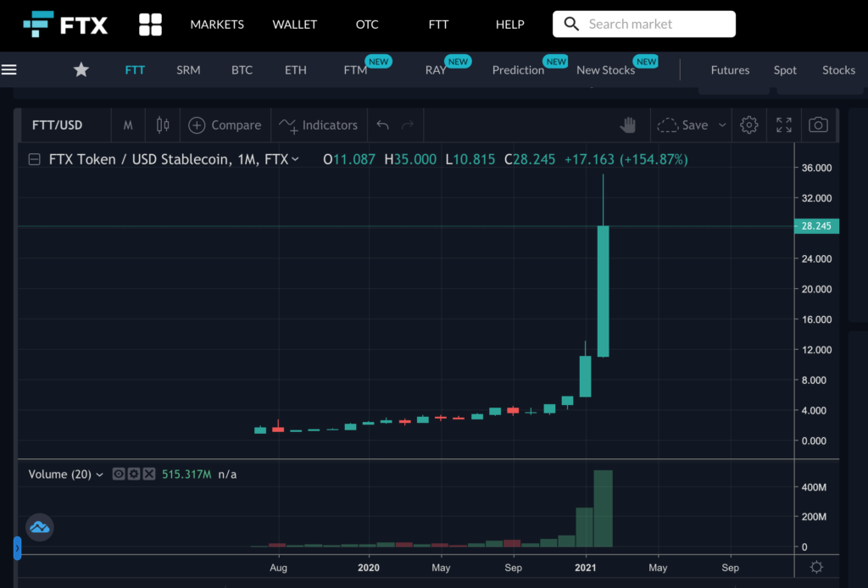The image size is (868, 588).
Task: Open price axis settings gear at bottom right
Action: pyautogui.click(x=816, y=567)
